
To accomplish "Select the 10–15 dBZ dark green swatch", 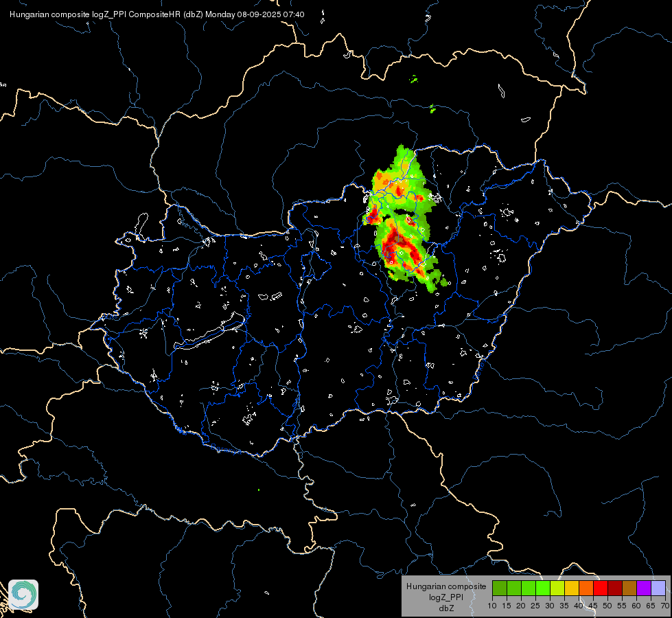I will pyautogui.click(x=500, y=588).
